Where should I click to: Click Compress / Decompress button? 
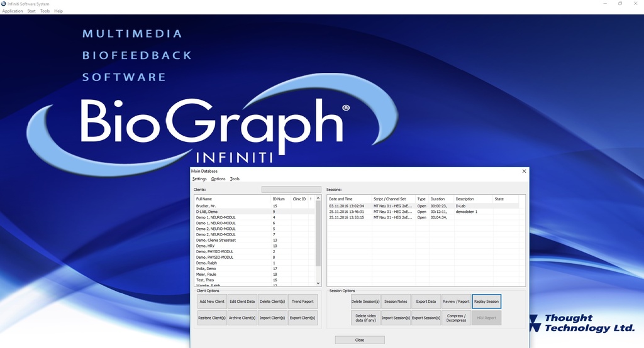click(x=457, y=318)
